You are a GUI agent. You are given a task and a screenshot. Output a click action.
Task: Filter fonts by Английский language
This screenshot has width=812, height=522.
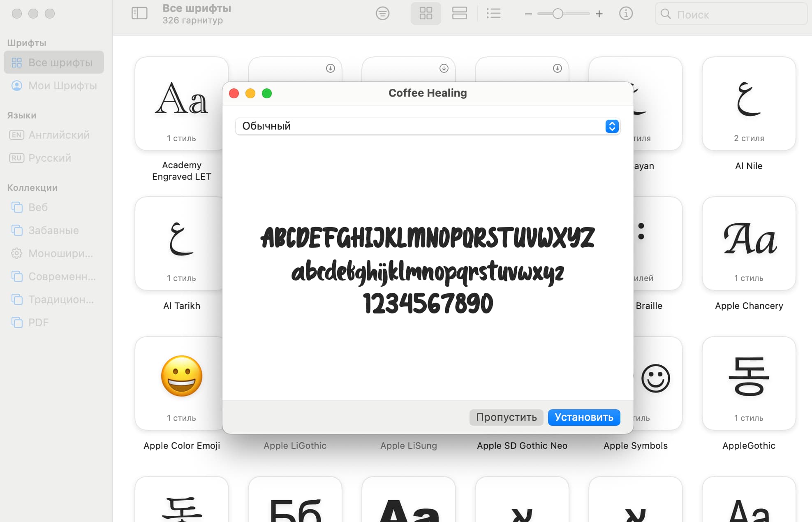[x=54, y=135]
